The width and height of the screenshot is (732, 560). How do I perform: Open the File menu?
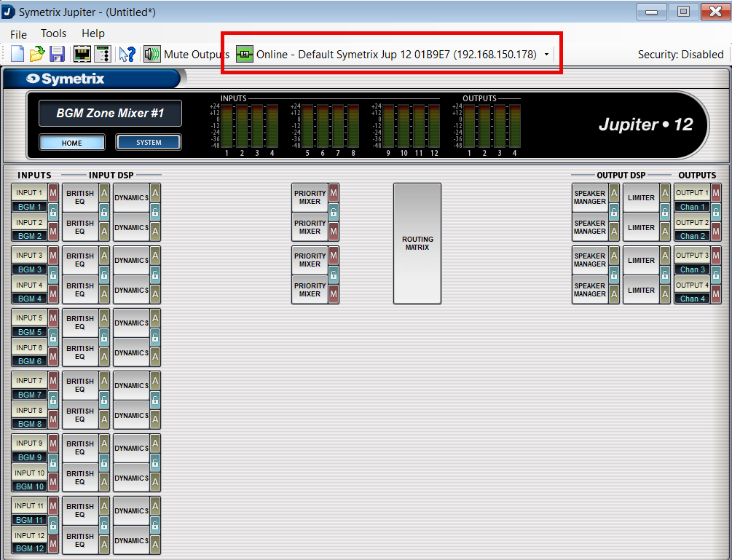tap(18, 34)
